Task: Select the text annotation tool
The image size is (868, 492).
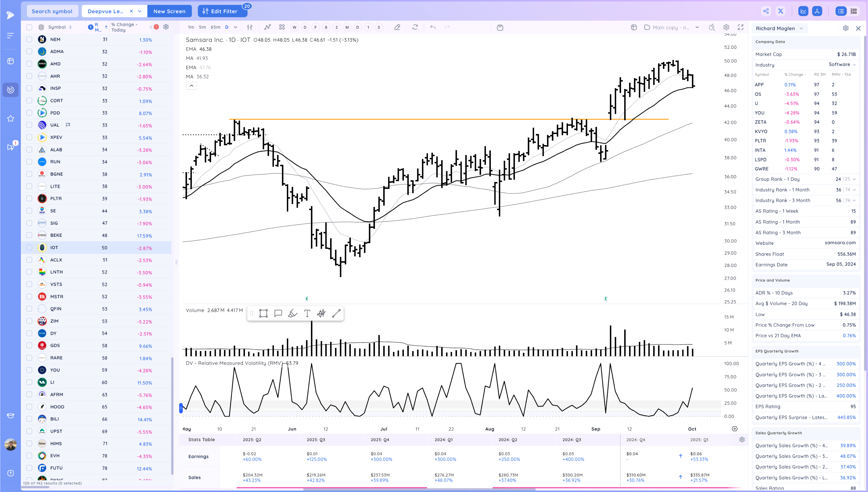Action: [307, 313]
